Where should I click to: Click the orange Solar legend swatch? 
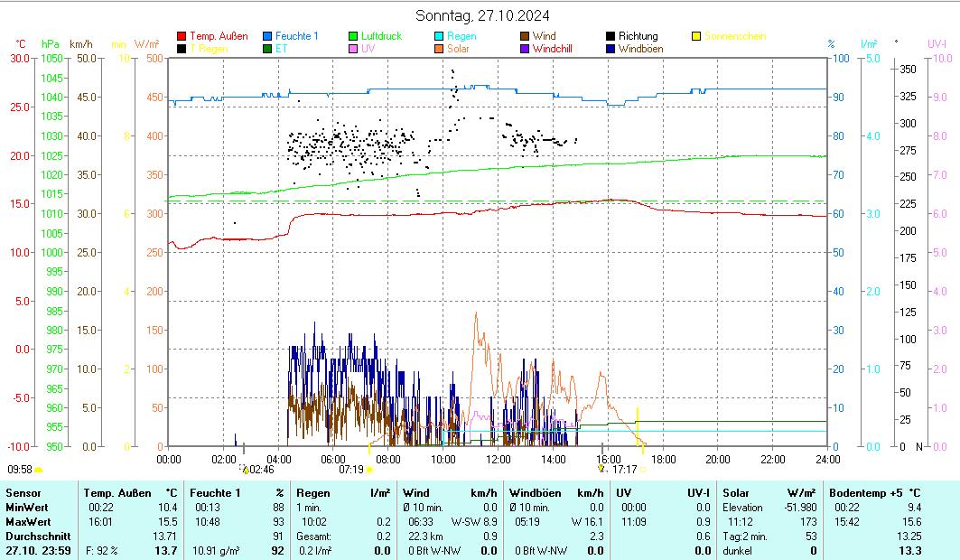pyautogui.click(x=439, y=49)
